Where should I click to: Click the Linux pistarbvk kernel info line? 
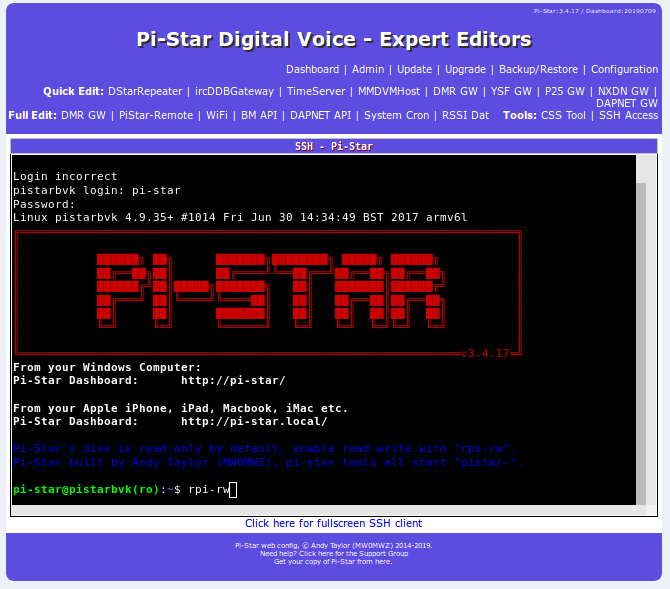240,217
